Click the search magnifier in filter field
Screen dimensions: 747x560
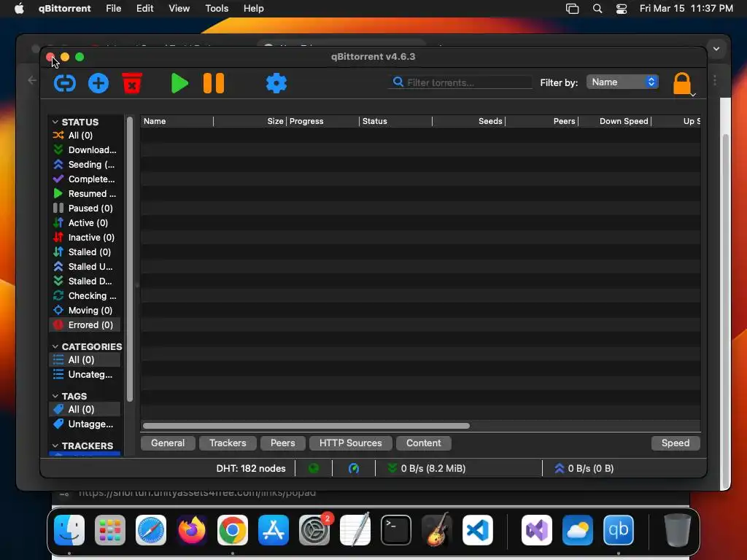398,82
